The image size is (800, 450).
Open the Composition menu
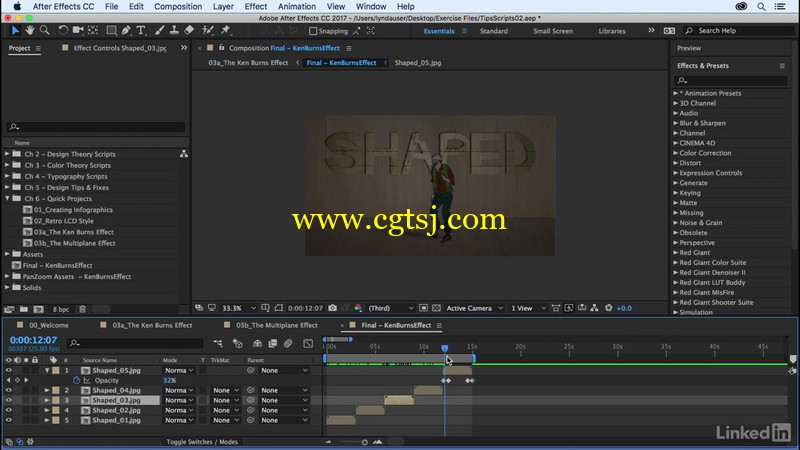(x=178, y=7)
